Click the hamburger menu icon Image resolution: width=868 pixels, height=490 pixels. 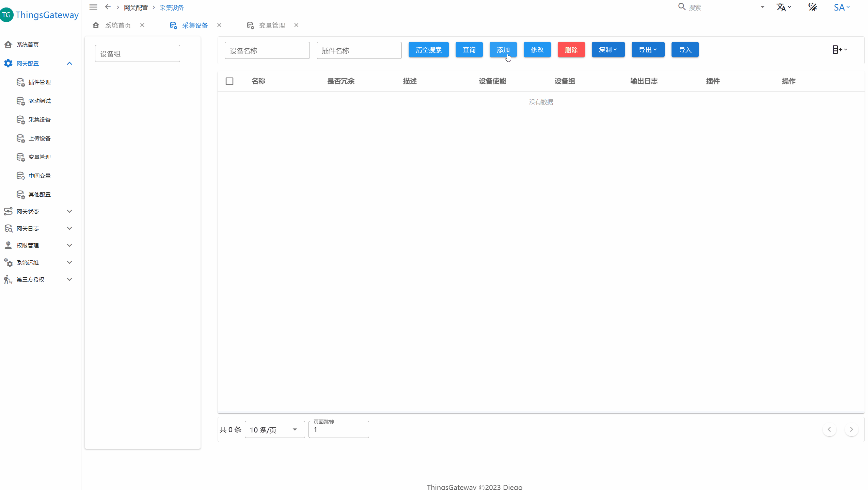(x=93, y=7)
